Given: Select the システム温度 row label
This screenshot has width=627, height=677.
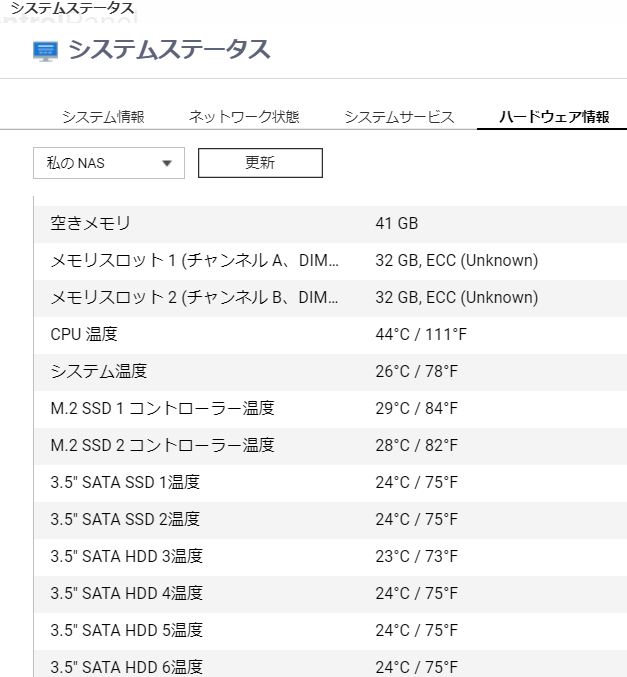Looking at the screenshot, I should click(99, 371).
